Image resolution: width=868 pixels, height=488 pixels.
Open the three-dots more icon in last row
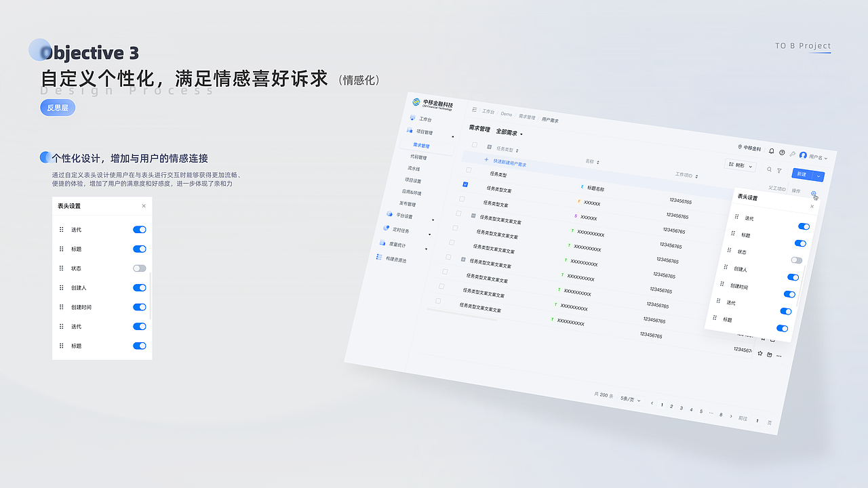(x=779, y=356)
